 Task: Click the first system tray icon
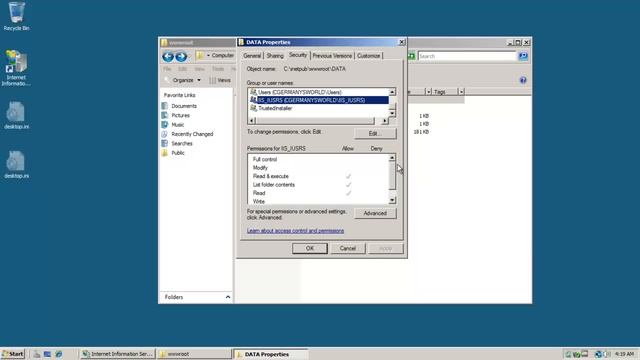point(568,354)
